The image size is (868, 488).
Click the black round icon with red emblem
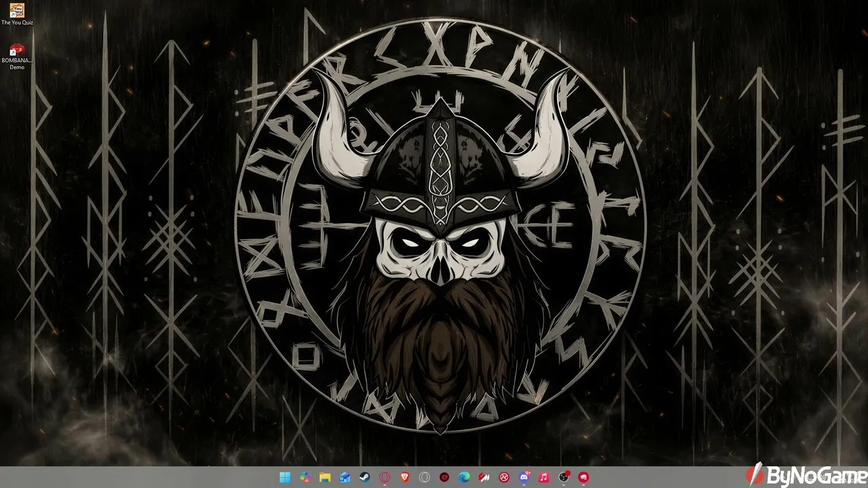(x=444, y=477)
